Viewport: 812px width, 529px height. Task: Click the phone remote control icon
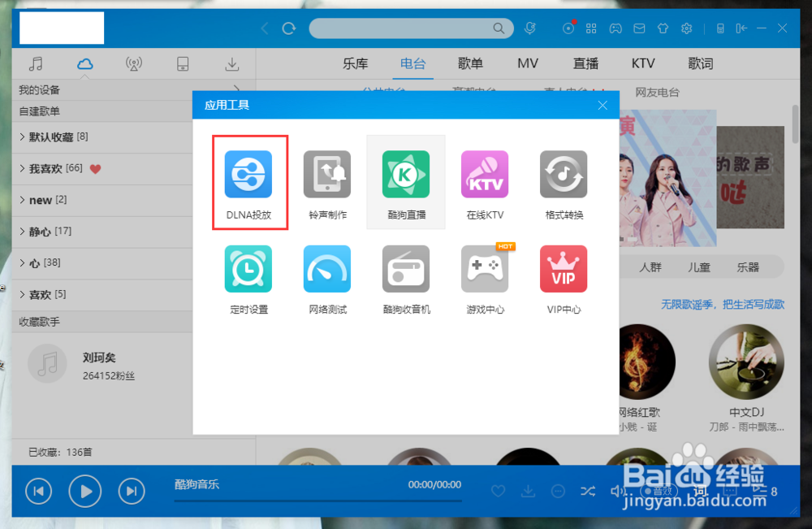pyautogui.click(x=719, y=28)
